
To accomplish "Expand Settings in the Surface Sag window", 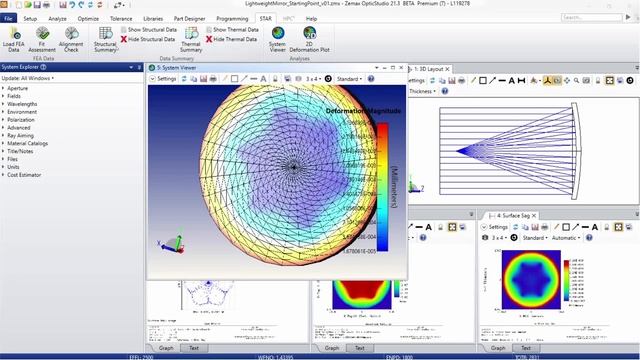I will point(495,227).
